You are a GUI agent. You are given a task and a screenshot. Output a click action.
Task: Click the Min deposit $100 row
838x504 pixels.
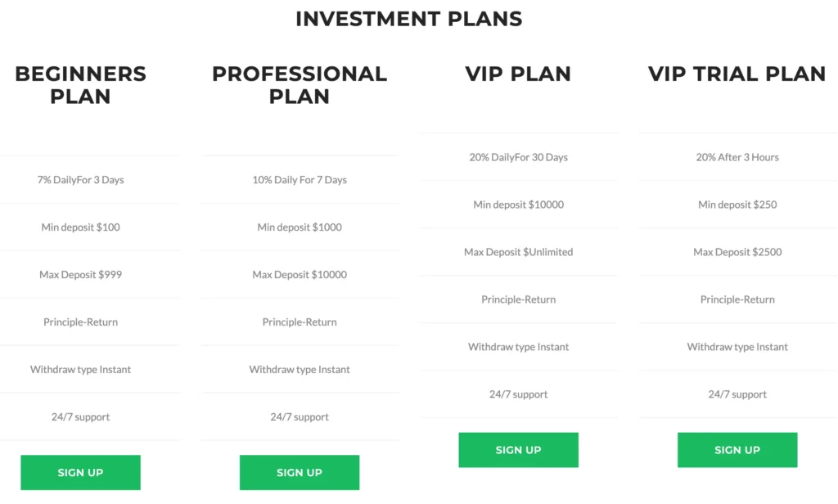click(x=80, y=227)
